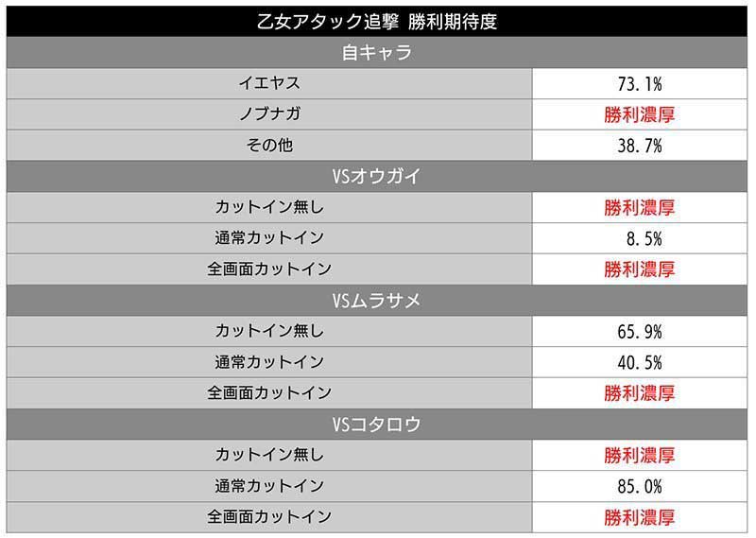Screen dimensions: 756x538
Task: Click 勝利濃厚 for VSムラサメ 全画面カットイン
Action: pyautogui.click(x=639, y=393)
